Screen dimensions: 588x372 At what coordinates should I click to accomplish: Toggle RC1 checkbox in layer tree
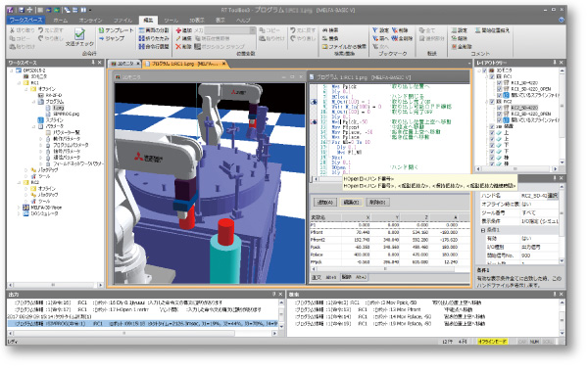coord(492,76)
